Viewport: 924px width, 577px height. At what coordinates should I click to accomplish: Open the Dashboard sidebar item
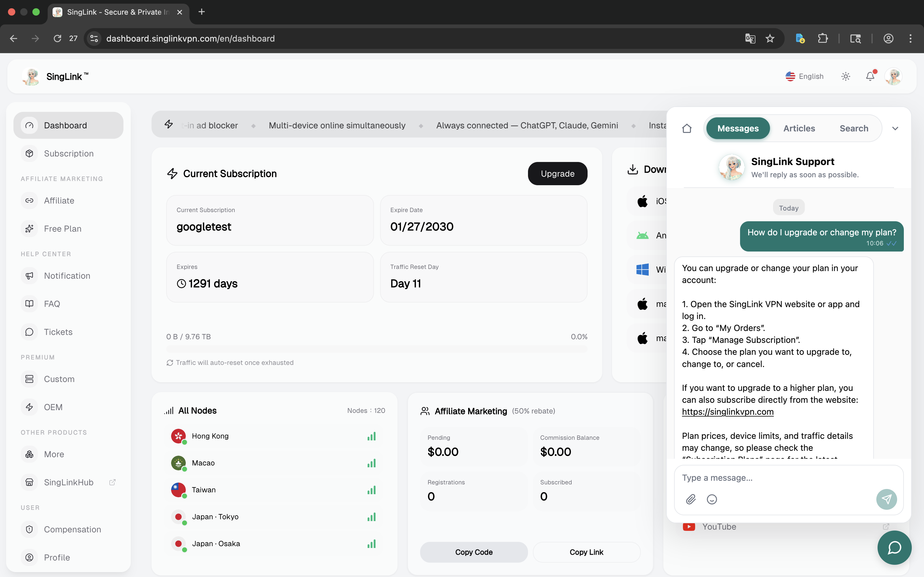[x=68, y=125]
